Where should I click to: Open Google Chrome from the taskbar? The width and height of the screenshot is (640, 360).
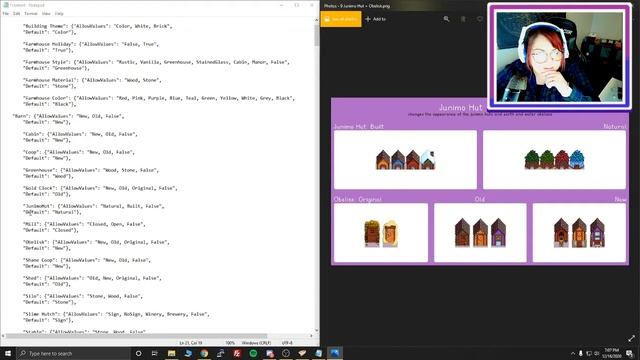coord(204,353)
